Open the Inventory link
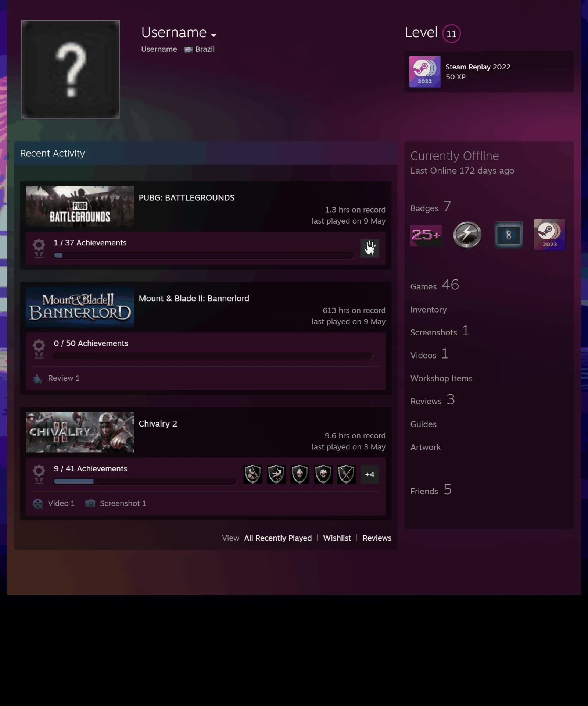The image size is (588, 706). [429, 310]
